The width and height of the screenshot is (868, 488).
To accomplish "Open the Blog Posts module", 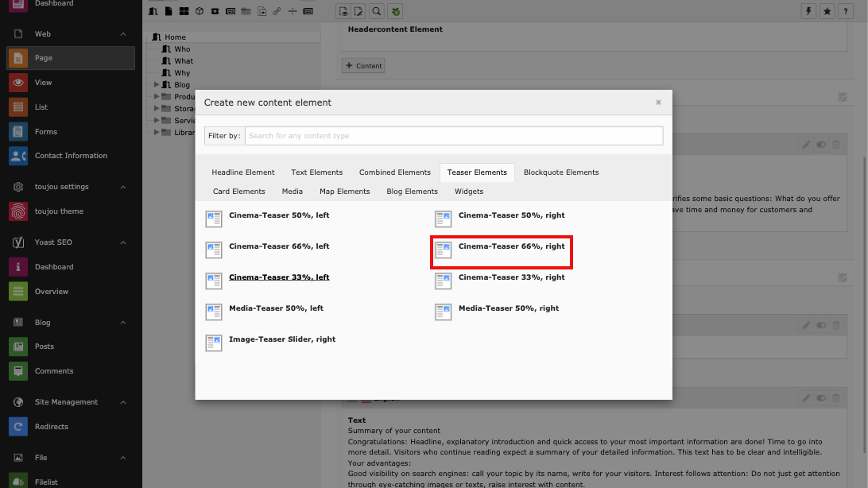I will click(x=44, y=347).
